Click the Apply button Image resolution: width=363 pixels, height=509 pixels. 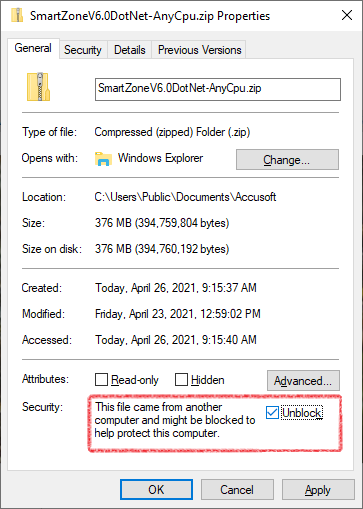pyautogui.click(x=318, y=490)
